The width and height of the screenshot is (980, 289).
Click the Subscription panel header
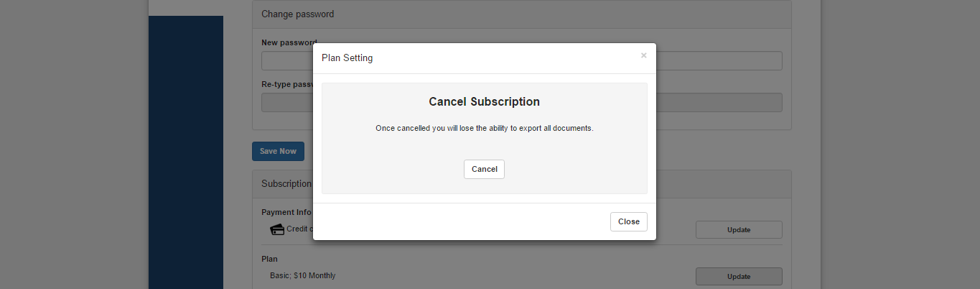point(286,184)
